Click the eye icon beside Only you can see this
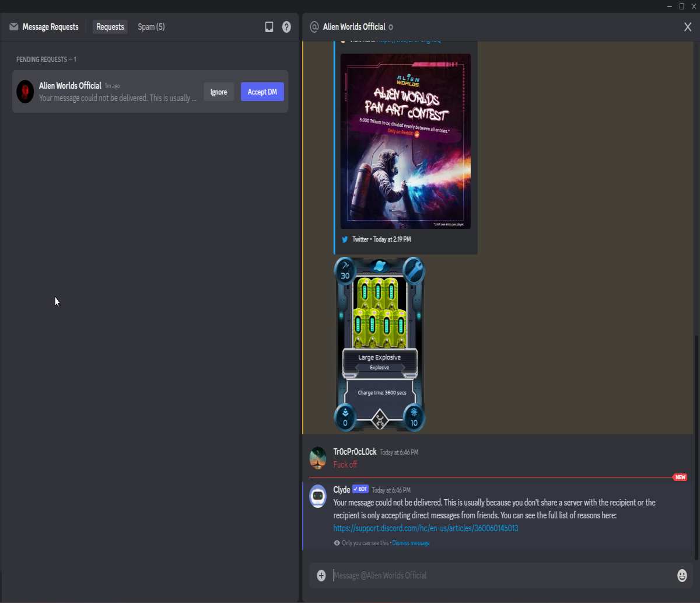This screenshot has height=603, width=700. (x=337, y=543)
